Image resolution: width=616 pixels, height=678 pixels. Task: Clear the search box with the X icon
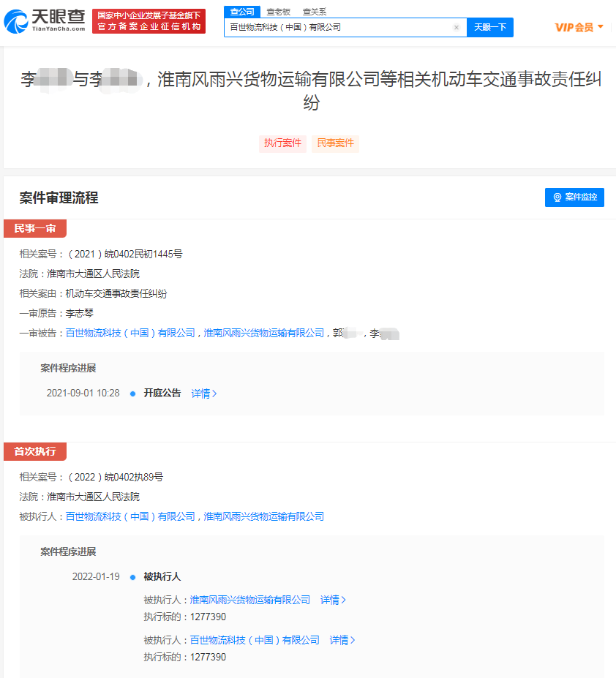coord(456,27)
